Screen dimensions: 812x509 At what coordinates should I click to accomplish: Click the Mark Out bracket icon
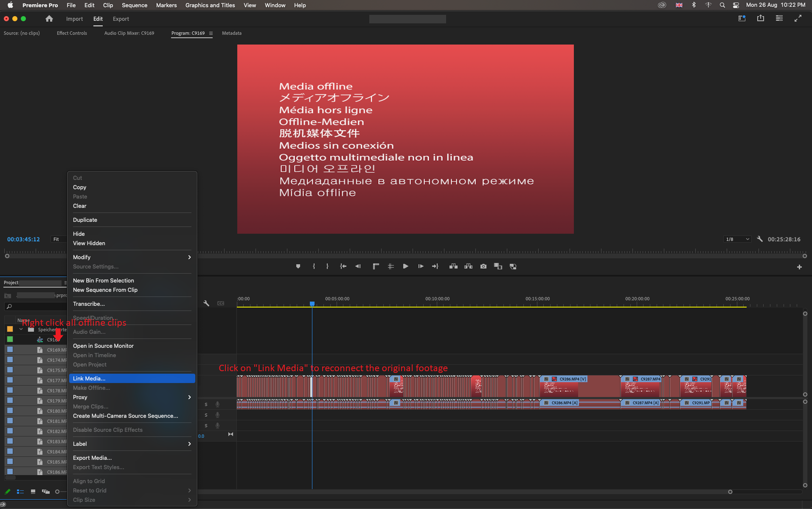(x=327, y=266)
